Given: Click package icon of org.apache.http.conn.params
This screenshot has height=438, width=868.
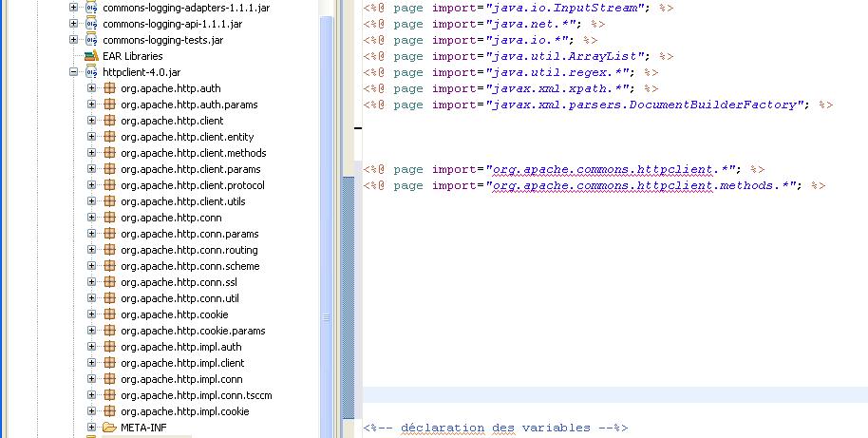Looking at the screenshot, I should pyautogui.click(x=109, y=233).
